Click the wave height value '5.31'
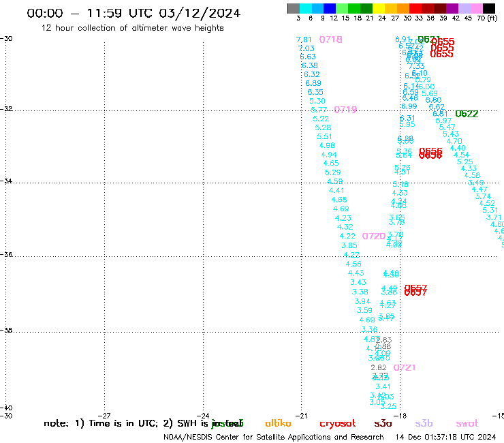 pos(490,210)
